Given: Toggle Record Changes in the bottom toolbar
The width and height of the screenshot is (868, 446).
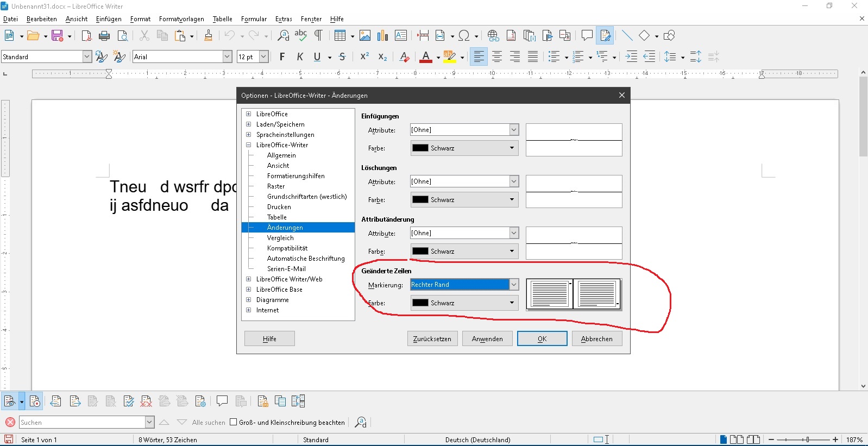Looking at the screenshot, I should [x=35, y=401].
